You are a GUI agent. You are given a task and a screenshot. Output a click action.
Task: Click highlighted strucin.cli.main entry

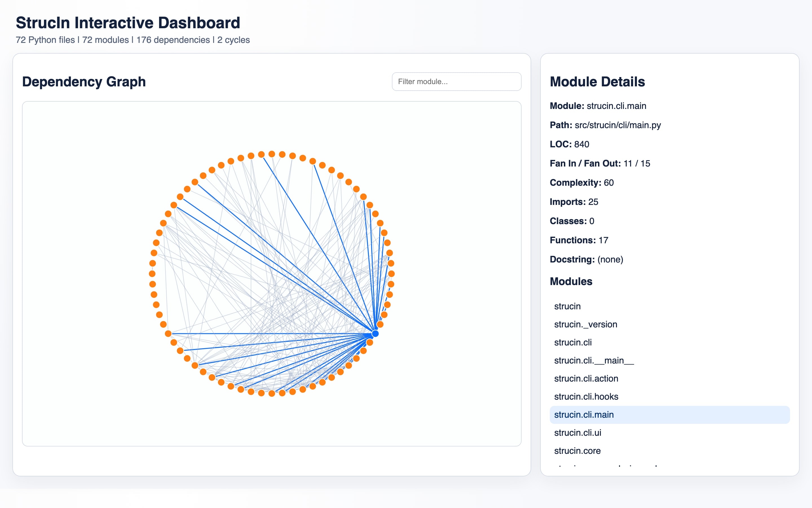pos(670,415)
